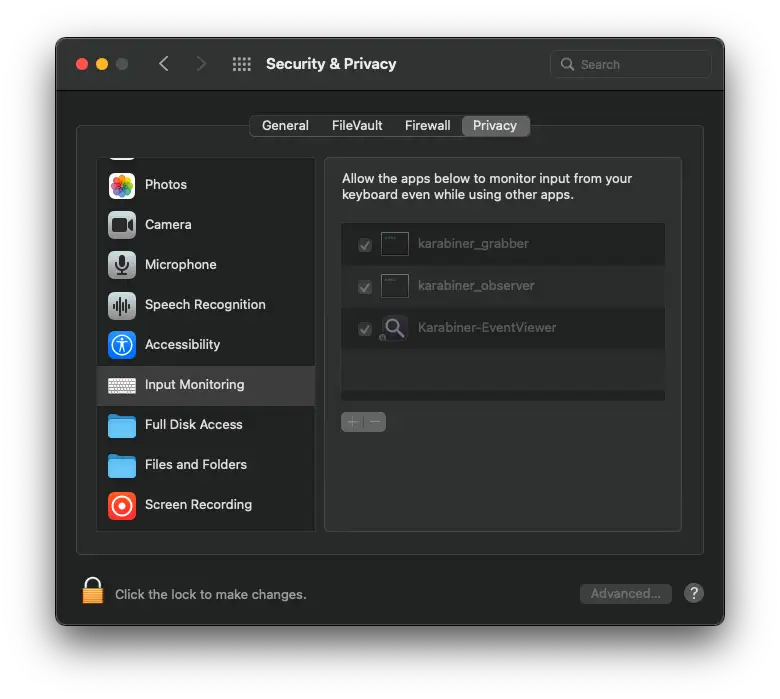Select the Input Monitoring label
This screenshot has width=780, height=699.
195,385
